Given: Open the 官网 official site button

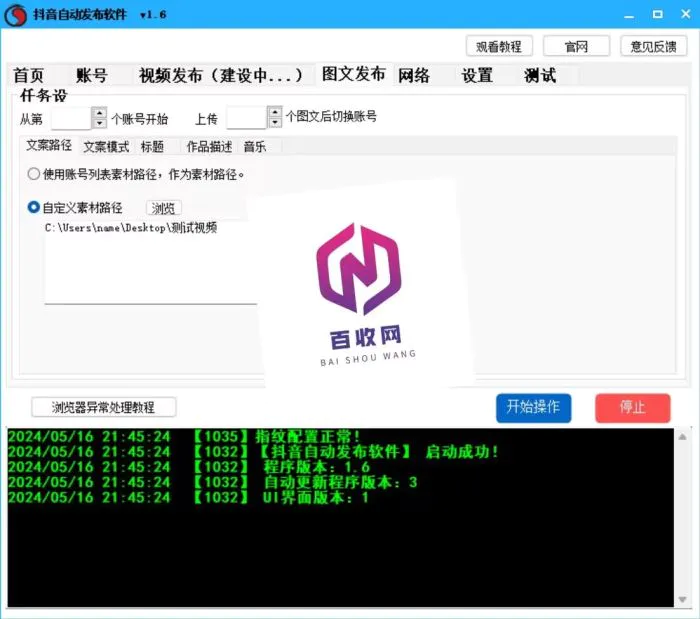Looking at the screenshot, I should tap(576, 46).
